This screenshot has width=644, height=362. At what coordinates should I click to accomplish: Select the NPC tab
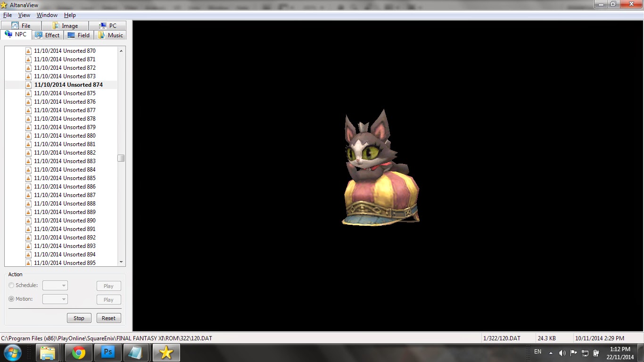(x=16, y=35)
